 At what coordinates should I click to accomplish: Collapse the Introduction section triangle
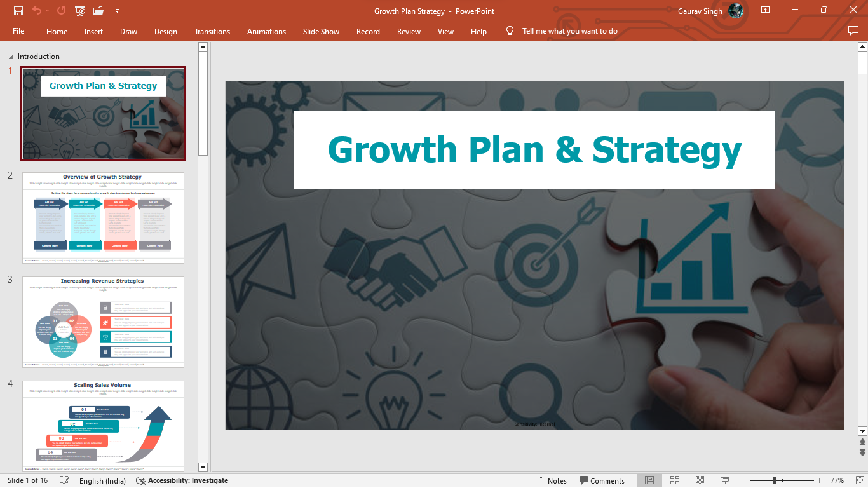pos(10,57)
